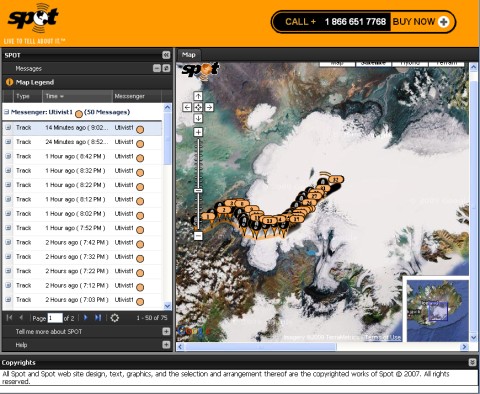Screen dimensions: 480x394
Task: Click the BUY NOW button
Action: pyautogui.click(x=421, y=22)
